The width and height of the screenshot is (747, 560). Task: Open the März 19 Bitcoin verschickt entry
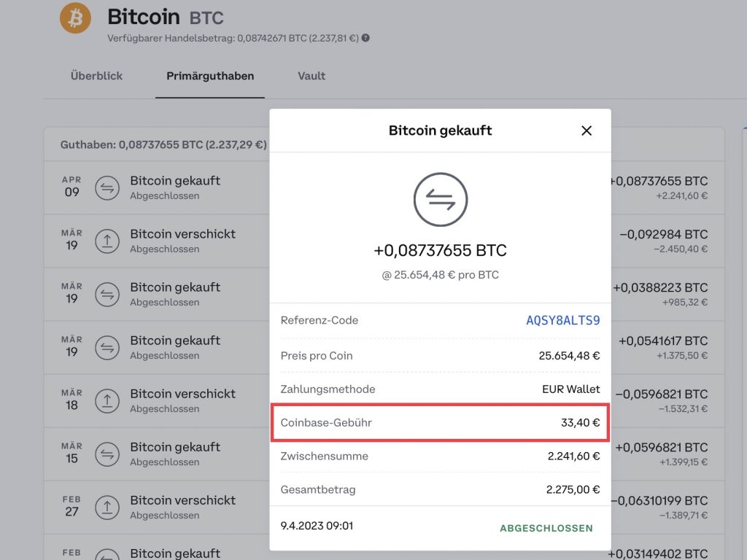[158, 241]
